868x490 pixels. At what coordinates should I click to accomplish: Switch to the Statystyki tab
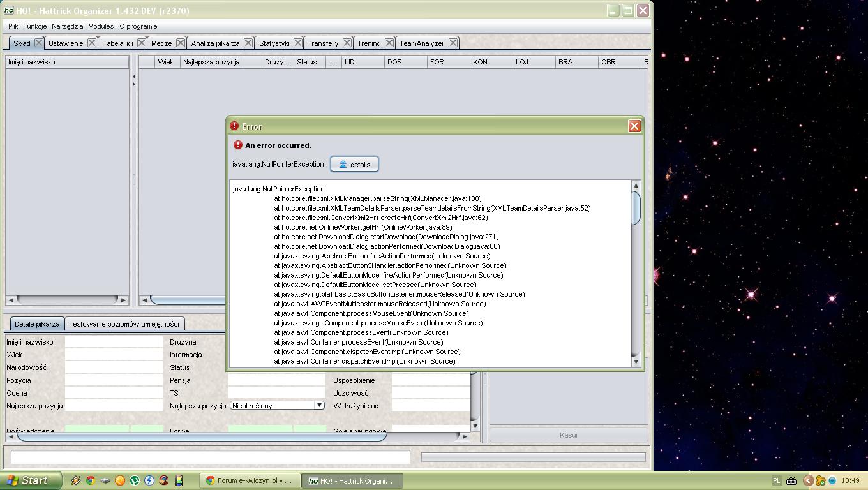pyautogui.click(x=274, y=43)
